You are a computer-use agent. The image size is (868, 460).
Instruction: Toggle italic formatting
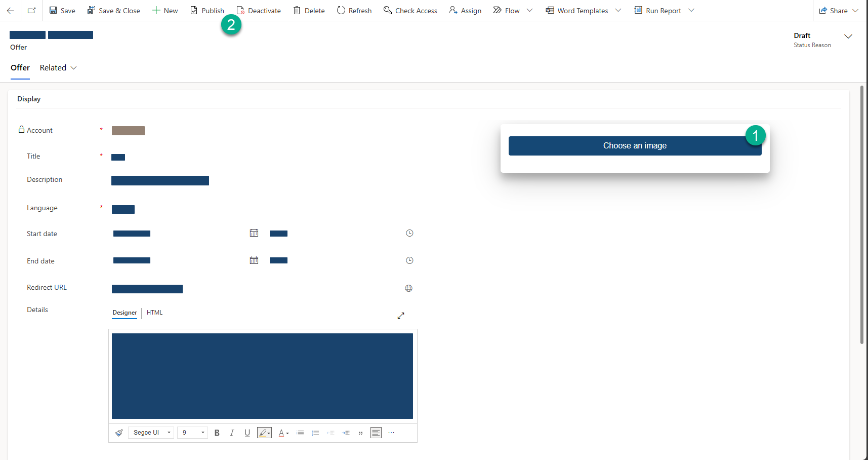232,433
